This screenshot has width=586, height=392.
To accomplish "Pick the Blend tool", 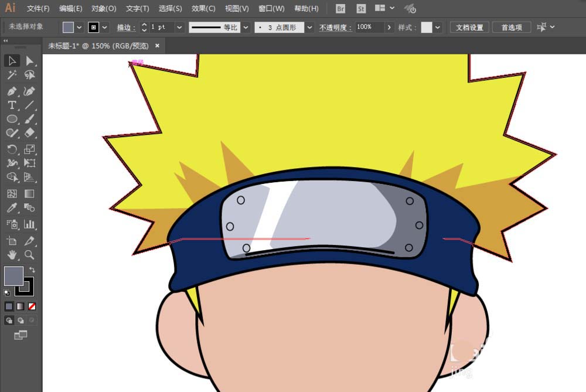I will point(29,208).
